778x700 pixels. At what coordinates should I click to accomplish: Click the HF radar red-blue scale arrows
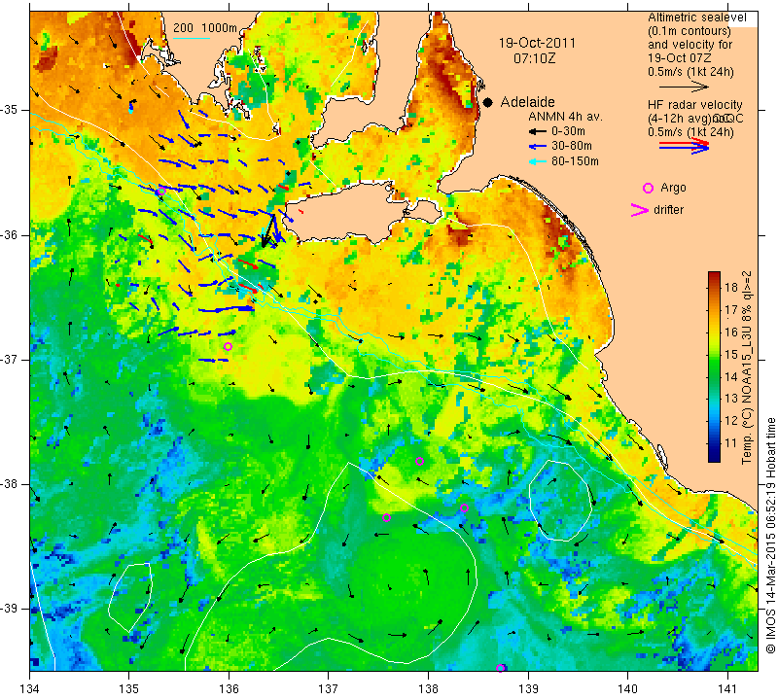click(685, 145)
